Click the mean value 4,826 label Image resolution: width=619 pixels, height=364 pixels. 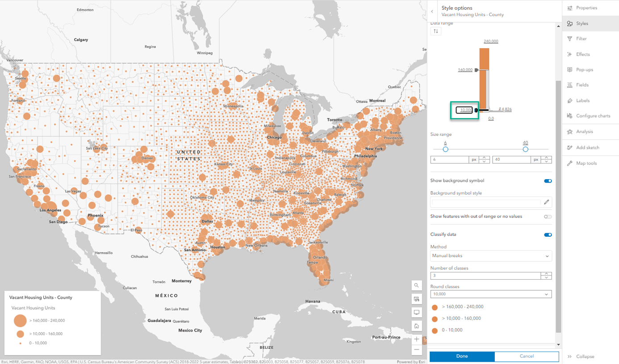(506, 109)
